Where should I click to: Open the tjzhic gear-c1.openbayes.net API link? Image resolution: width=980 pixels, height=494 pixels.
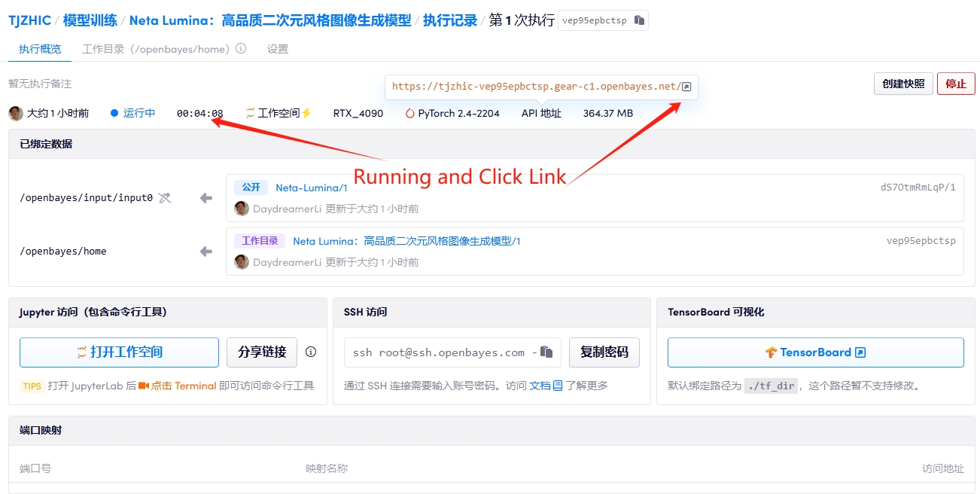click(534, 87)
